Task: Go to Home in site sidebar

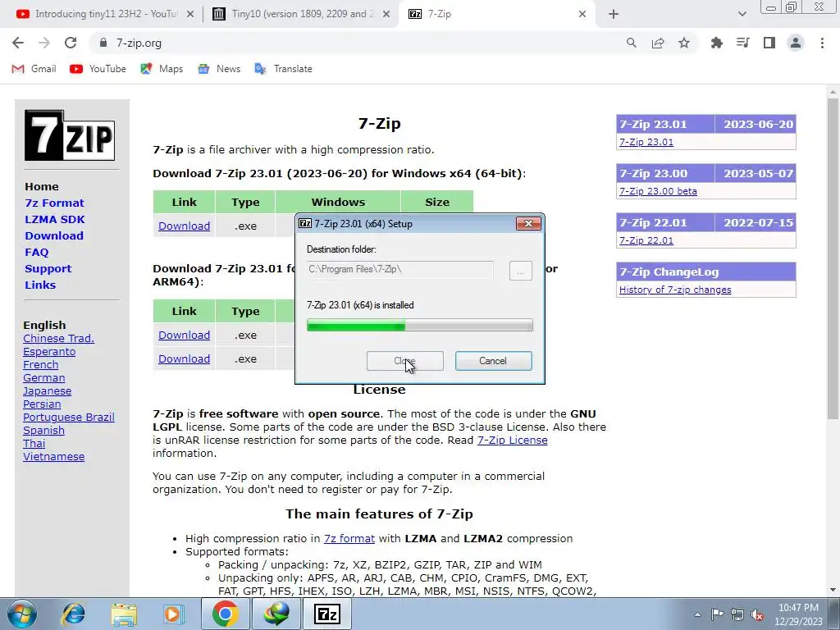Action: 42,186
